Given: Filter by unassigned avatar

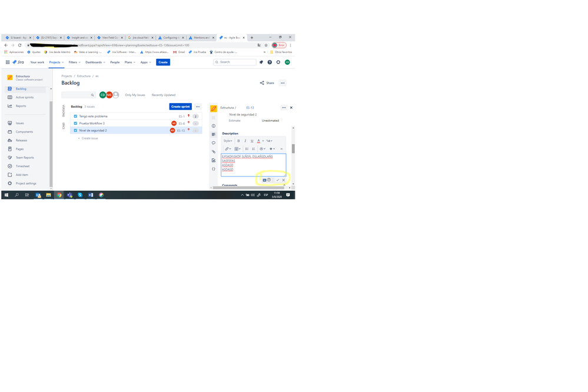Looking at the screenshot, I should point(116,95).
